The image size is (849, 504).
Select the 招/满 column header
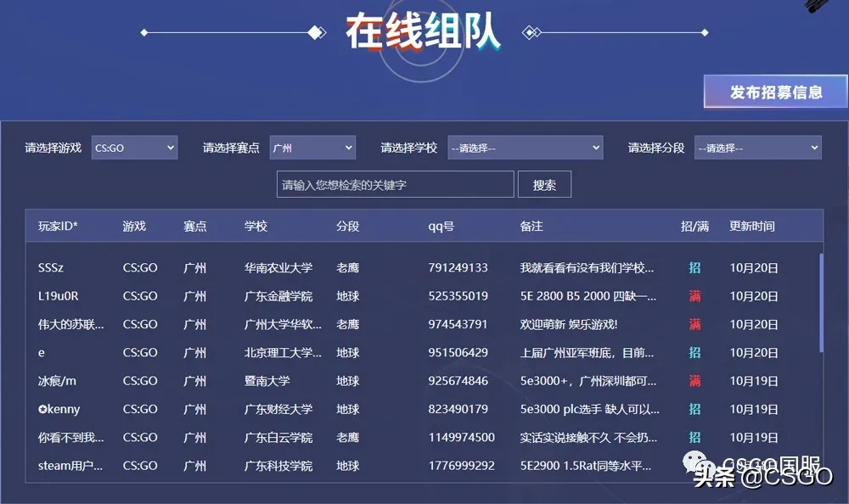694,227
